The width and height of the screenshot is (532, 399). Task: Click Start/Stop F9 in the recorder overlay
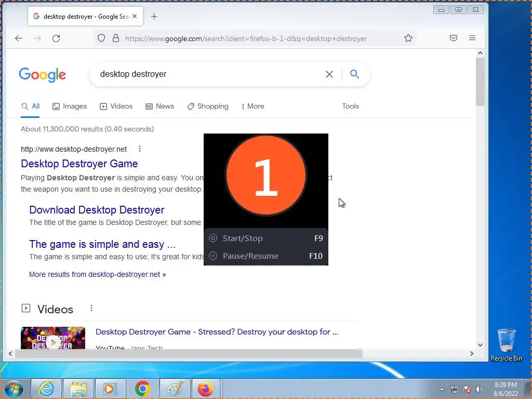pos(265,238)
